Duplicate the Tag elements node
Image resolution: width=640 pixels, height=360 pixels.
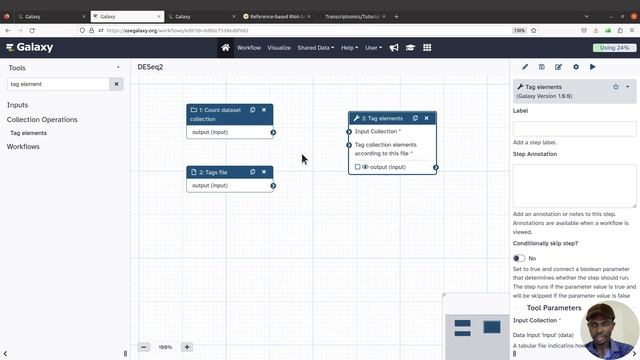[415, 118]
